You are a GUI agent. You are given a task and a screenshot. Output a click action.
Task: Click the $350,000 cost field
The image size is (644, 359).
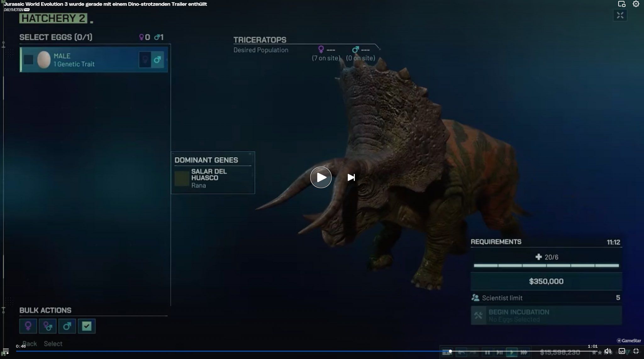tap(546, 281)
